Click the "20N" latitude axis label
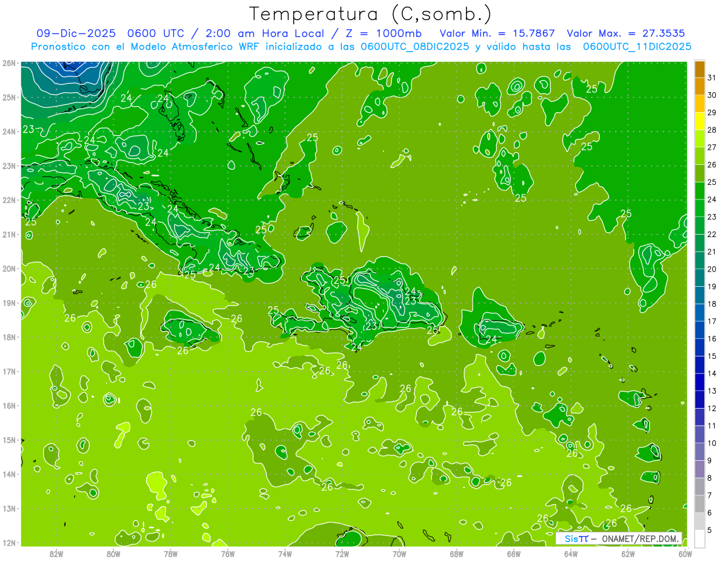This screenshot has height=562, width=728. 9,269
